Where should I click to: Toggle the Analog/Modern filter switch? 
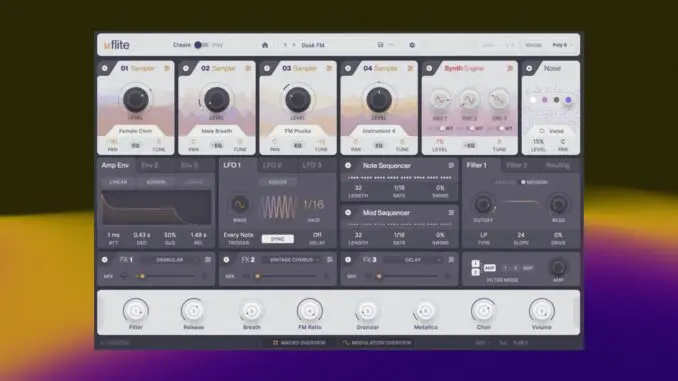pyautogui.click(x=523, y=182)
